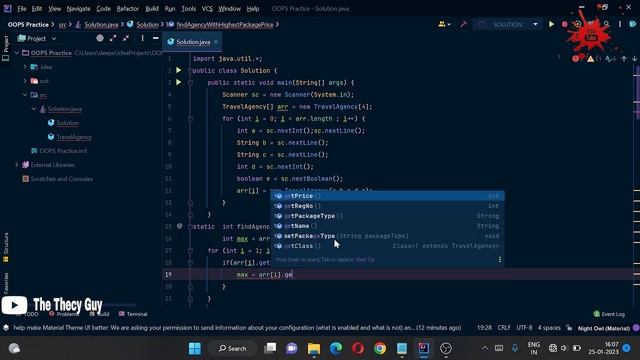Open the VCS menu
640x360 pixels.
[207, 9]
